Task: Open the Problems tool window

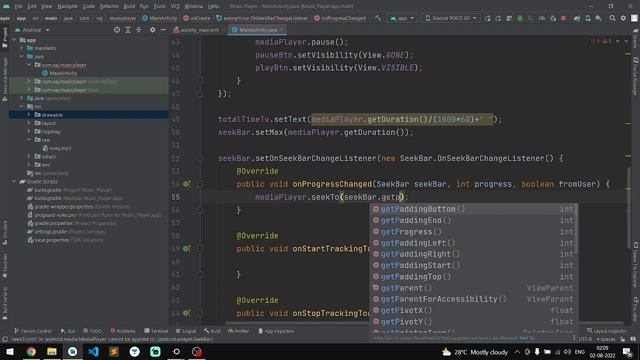Action: pyautogui.click(x=123, y=331)
